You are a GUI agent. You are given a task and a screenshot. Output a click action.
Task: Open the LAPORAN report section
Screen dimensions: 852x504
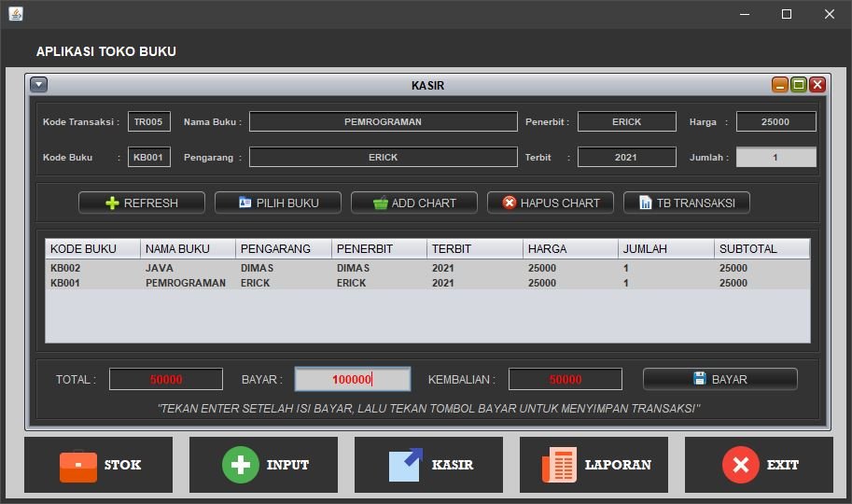pyautogui.click(x=594, y=465)
